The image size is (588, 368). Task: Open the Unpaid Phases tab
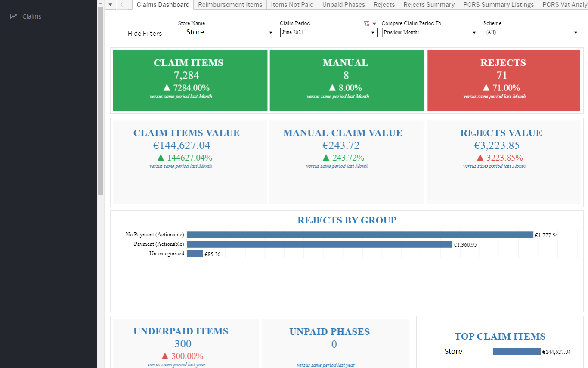click(344, 5)
